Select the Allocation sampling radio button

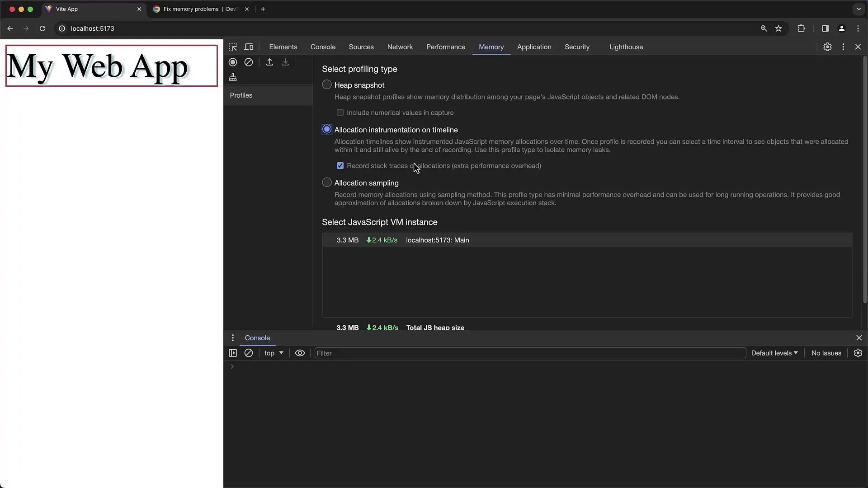click(x=327, y=183)
